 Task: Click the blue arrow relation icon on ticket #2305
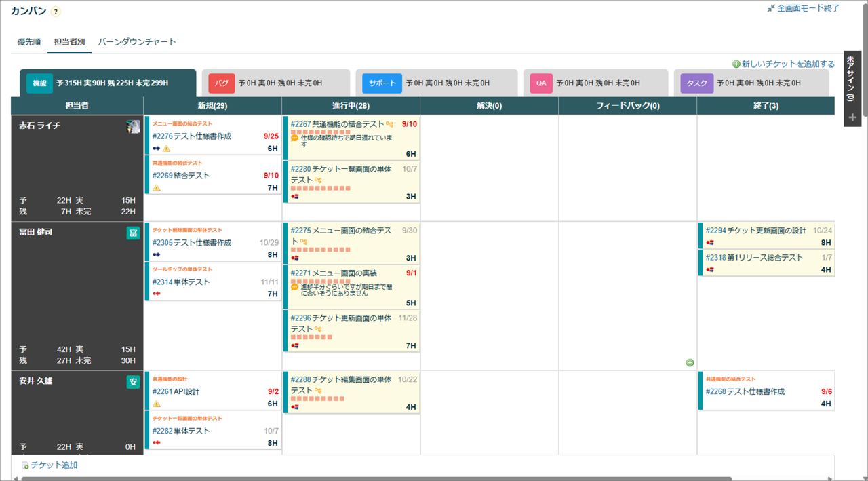157,255
